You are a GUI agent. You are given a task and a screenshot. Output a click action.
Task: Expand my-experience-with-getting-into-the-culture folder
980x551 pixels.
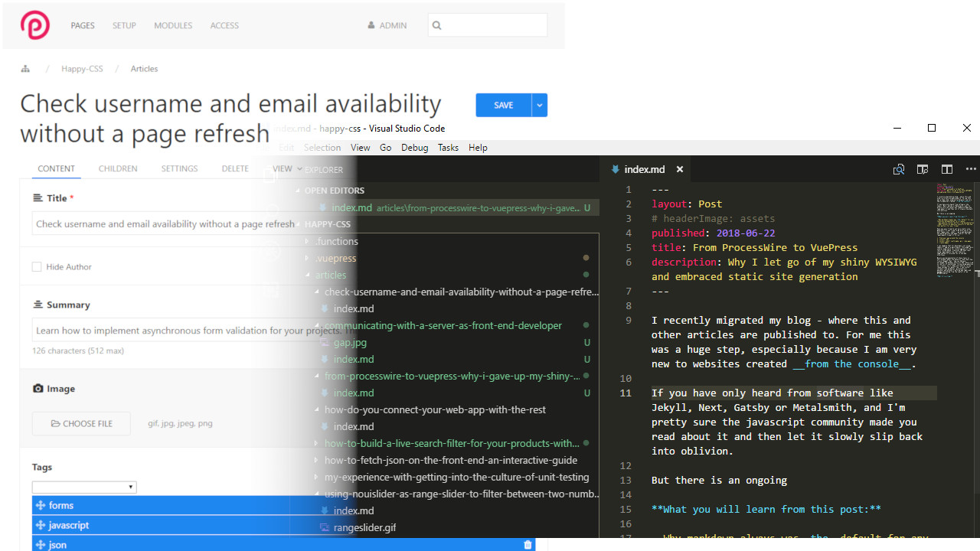coord(318,477)
